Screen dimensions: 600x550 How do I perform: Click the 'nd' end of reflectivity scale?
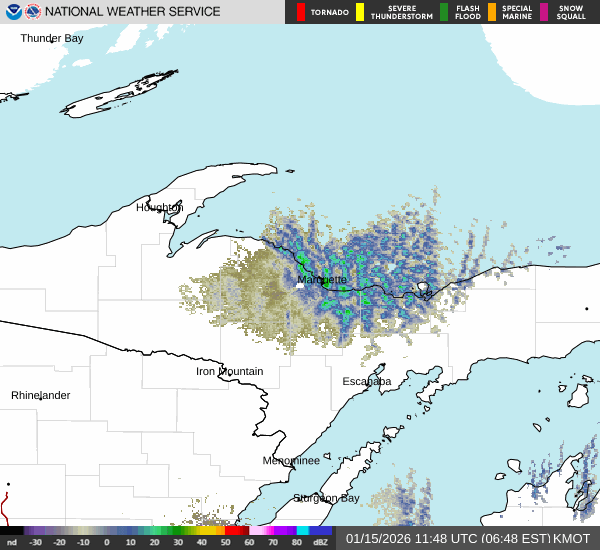[12, 542]
